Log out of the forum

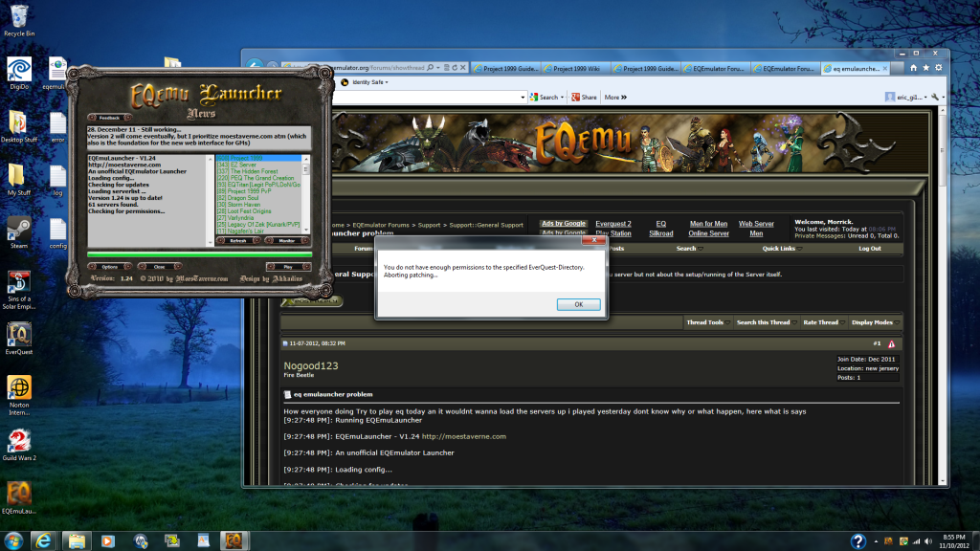pyautogui.click(x=869, y=249)
